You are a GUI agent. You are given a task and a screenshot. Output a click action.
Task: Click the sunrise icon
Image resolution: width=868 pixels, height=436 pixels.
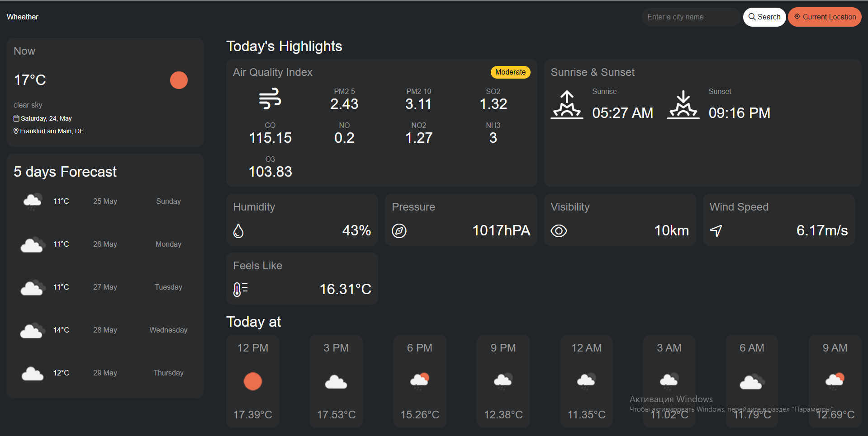coord(567,105)
